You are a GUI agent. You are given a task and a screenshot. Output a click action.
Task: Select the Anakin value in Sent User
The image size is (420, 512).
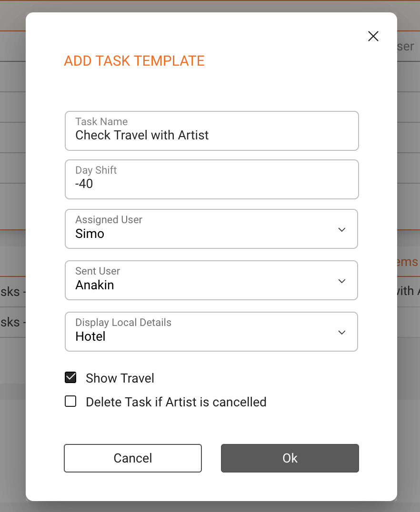(x=95, y=285)
